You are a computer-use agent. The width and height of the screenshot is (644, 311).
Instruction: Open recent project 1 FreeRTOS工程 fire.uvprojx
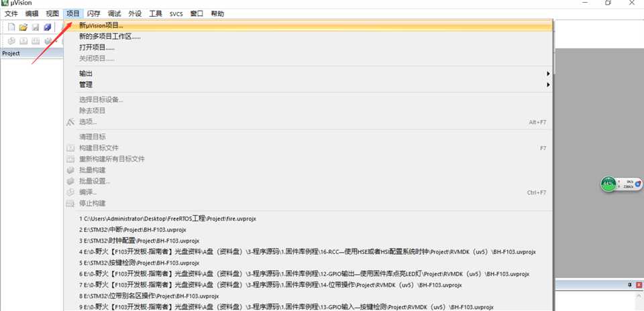tap(308, 219)
